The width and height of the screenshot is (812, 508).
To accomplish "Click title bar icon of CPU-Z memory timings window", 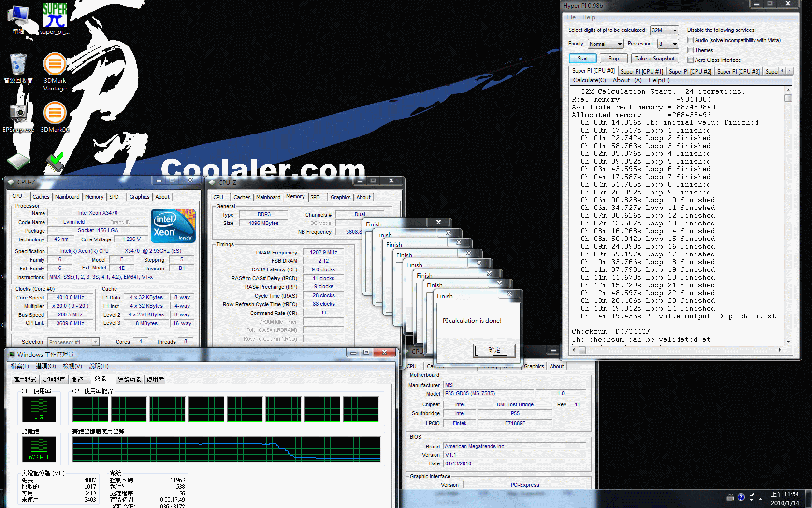I will pyautogui.click(x=212, y=182).
